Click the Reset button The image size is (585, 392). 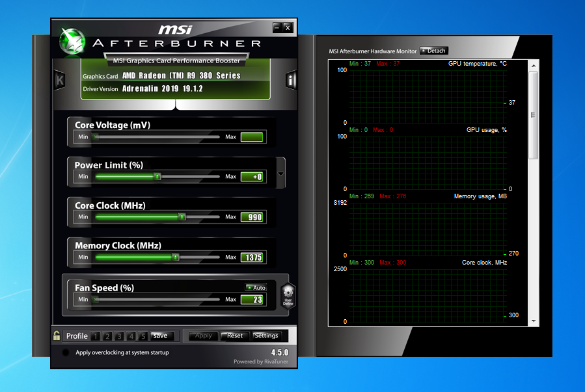point(235,335)
